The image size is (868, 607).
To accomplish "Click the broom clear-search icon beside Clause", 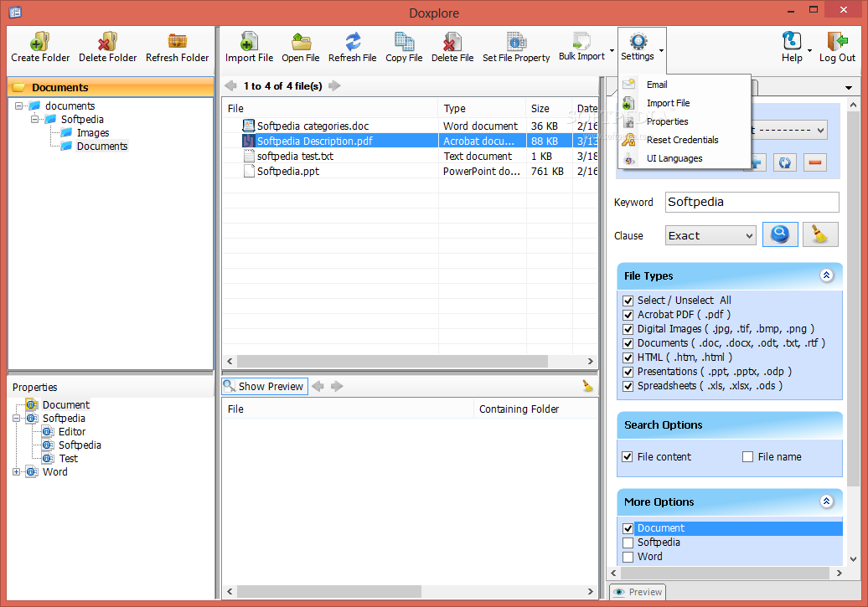I will tap(820, 234).
